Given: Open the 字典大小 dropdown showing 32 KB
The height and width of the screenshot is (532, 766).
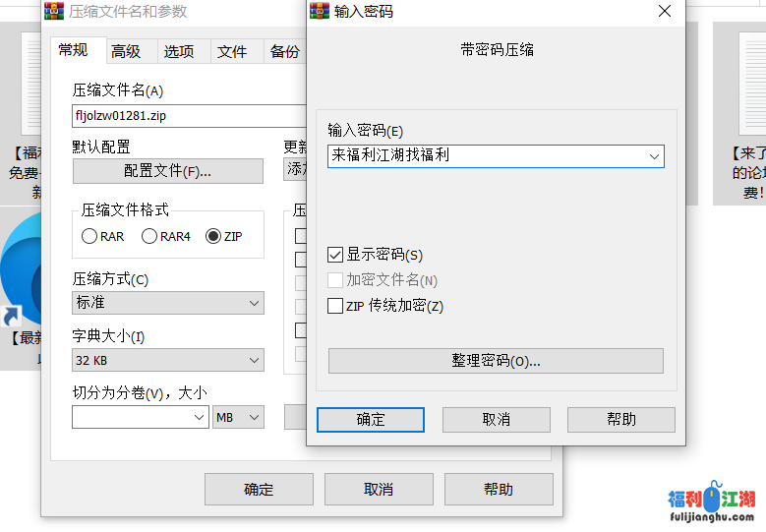Looking at the screenshot, I should point(168,361).
